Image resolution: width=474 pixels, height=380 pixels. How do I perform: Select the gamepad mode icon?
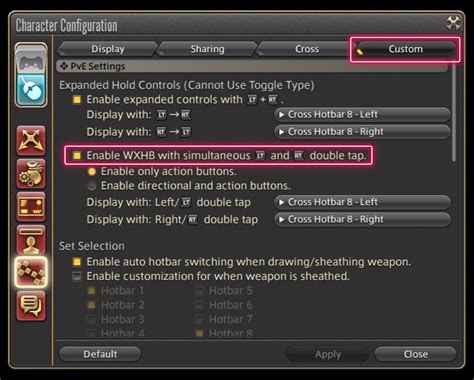[x=31, y=60]
